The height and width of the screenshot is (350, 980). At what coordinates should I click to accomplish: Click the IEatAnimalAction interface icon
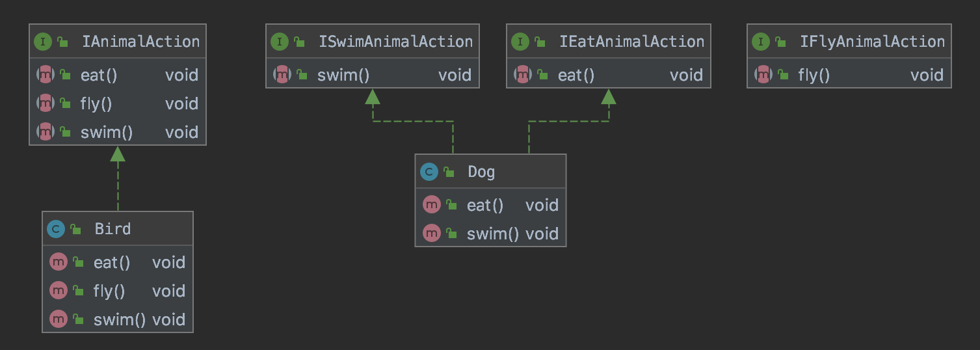pos(520,42)
